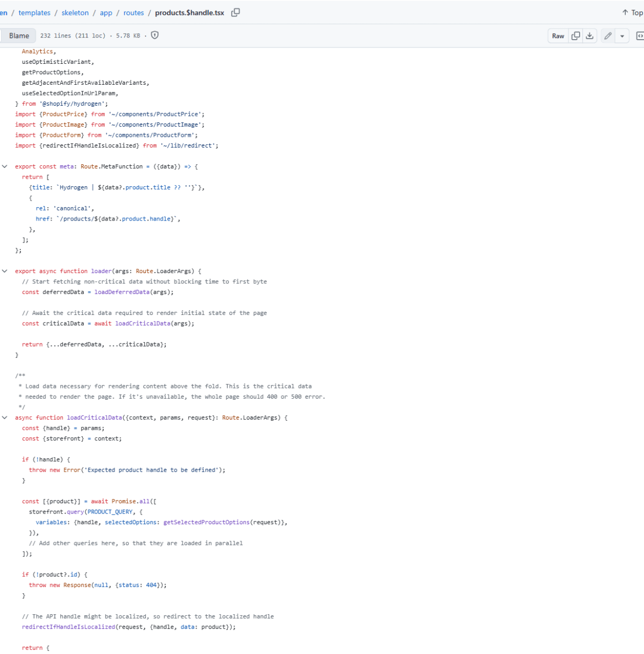Copy raw file contents icon
This screenshot has width=644, height=654.
click(x=575, y=36)
